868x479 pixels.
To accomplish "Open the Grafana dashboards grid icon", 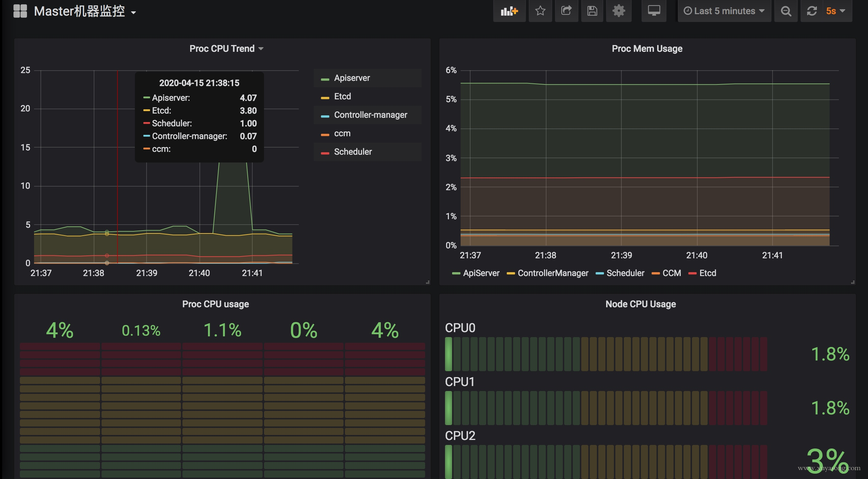I will (x=20, y=11).
